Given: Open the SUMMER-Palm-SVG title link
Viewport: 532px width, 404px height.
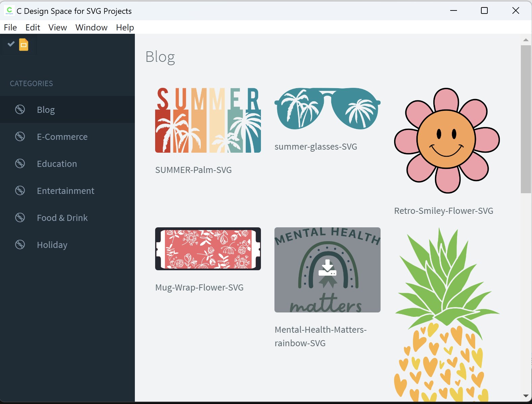Looking at the screenshot, I should pos(193,170).
